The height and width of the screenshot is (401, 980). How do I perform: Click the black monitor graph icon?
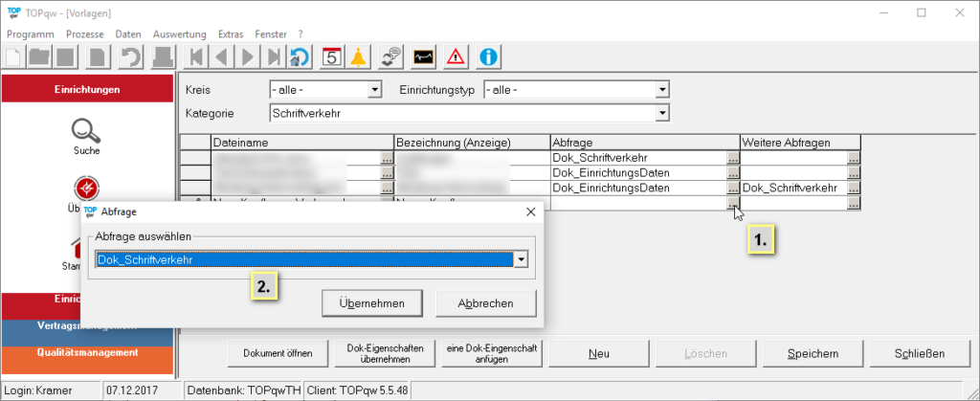(424, 56)
